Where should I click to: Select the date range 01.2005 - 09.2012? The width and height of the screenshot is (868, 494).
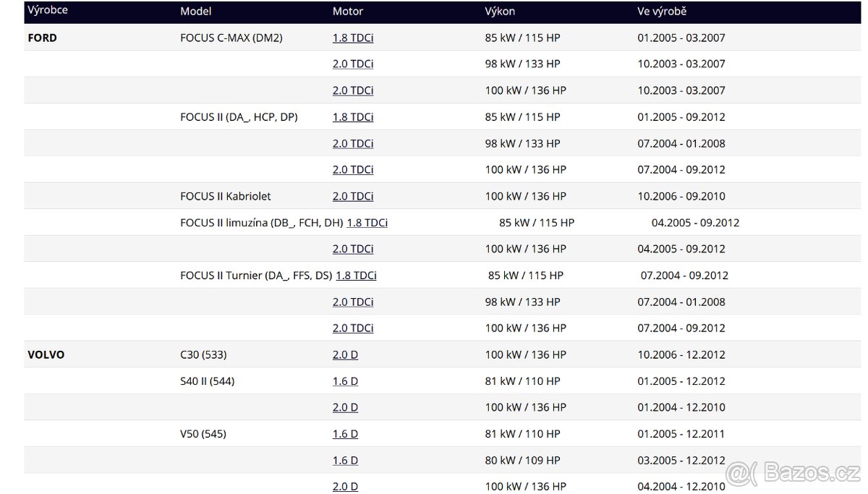681,116
